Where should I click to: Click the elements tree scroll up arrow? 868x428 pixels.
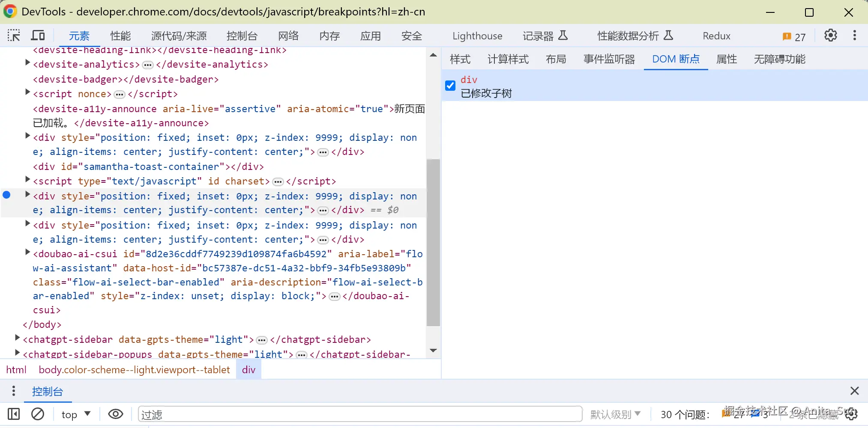[433, 55]
